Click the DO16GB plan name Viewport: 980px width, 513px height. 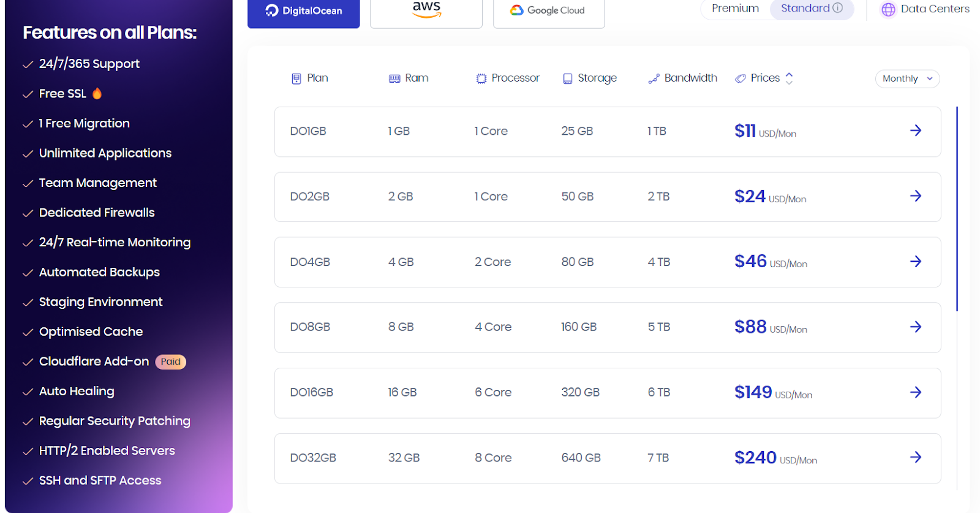click(312, 393)
